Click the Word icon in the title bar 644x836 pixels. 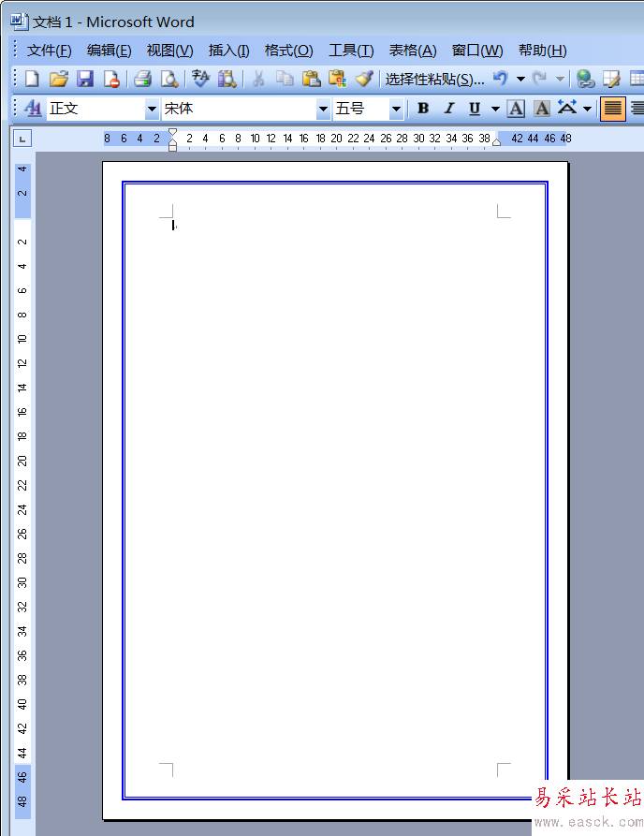(19, 21)
